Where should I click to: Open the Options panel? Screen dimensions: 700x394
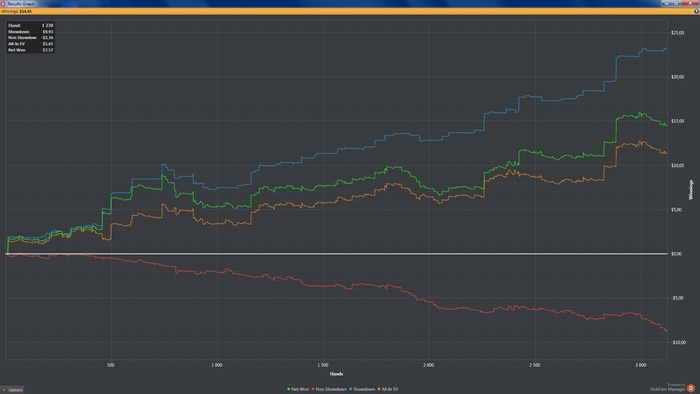(12, 390)
